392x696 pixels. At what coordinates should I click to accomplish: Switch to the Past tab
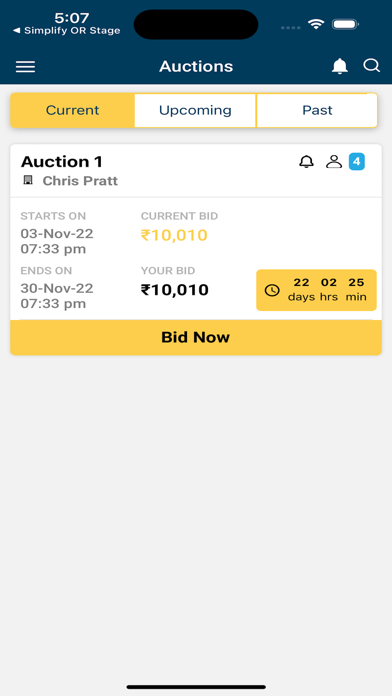click(317, 110)
